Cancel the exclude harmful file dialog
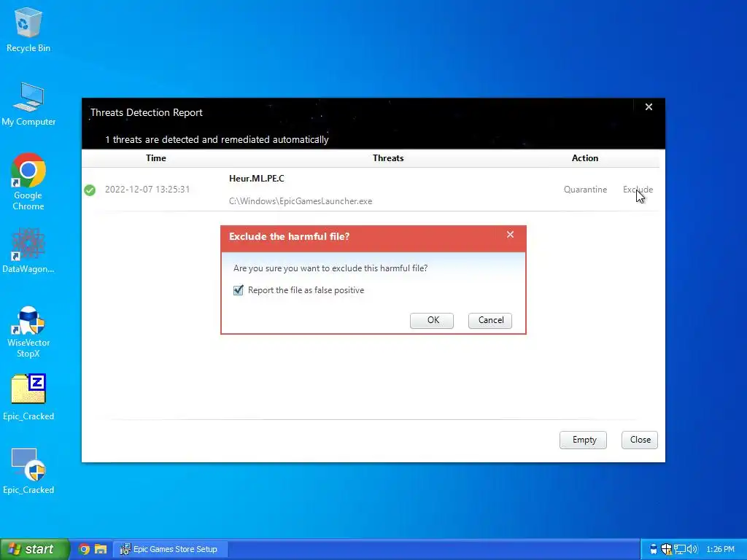Image resolution: width=747 pixels, height=560 pixels. pos(490,321)
